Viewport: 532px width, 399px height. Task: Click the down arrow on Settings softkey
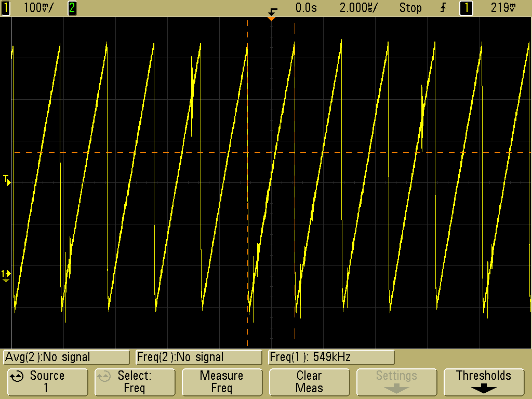click(396, 389)
